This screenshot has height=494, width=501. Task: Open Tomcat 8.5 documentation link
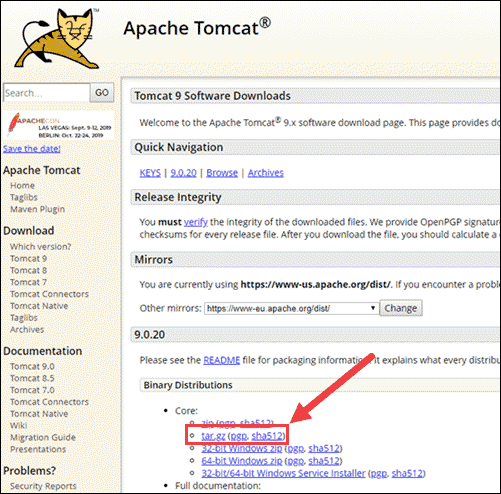32,378
